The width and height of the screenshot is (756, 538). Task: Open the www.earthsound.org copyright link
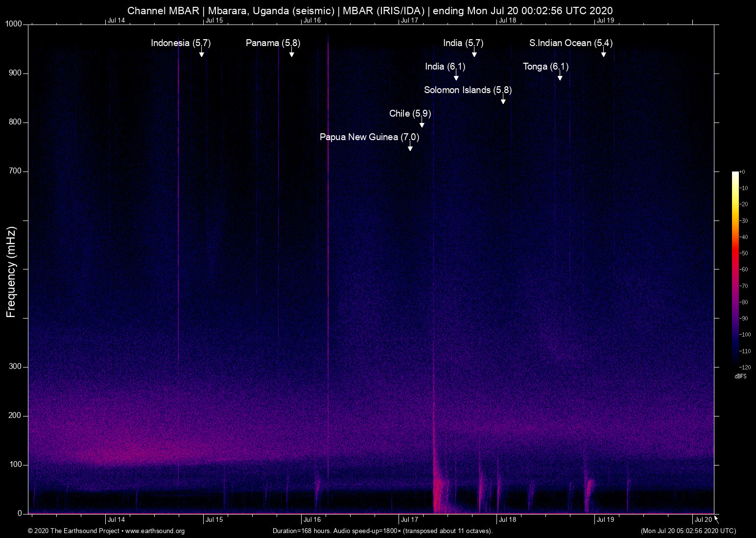[x=155, y=531]
